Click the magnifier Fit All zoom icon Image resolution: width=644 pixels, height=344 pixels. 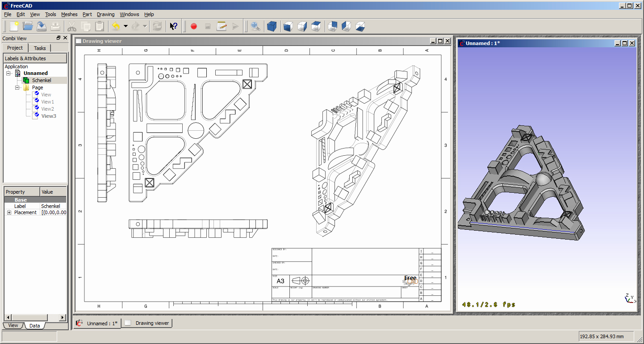[255, 26]
